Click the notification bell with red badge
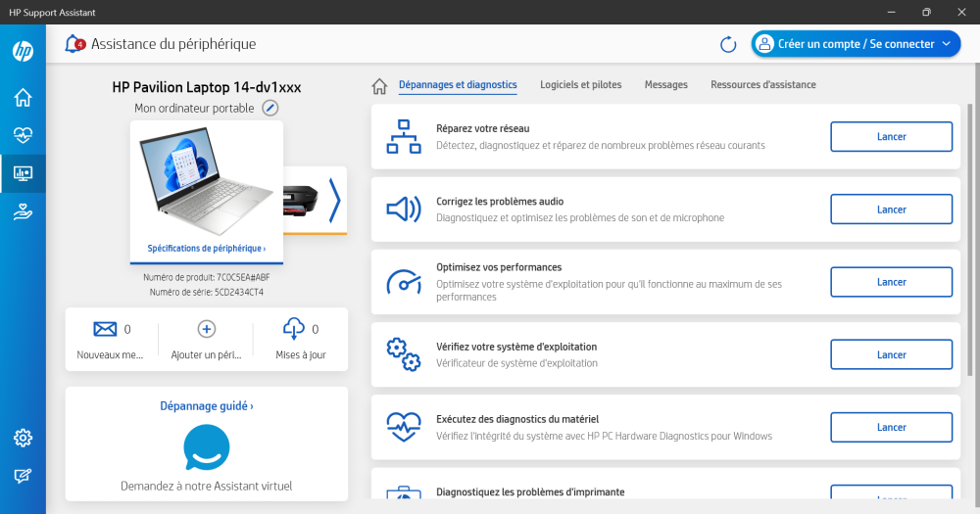980x514 pixels. 74,44
